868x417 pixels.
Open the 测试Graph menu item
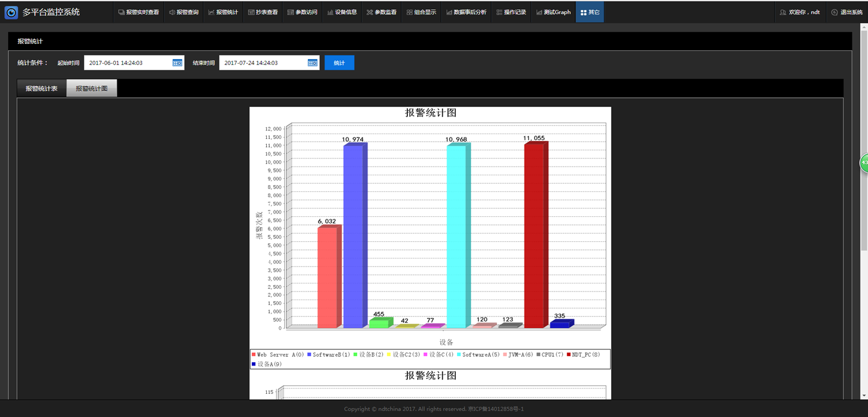click(553, 12)
